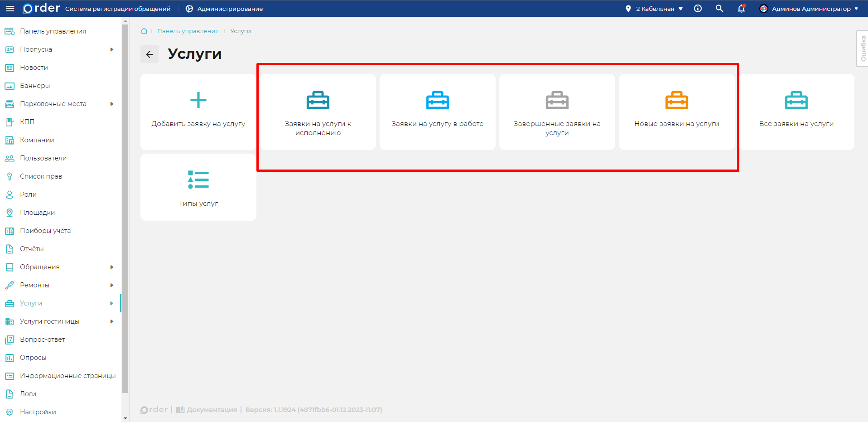868x422 pixels.
Task: Select Пользователи in the sidebar
Action: 43,158
